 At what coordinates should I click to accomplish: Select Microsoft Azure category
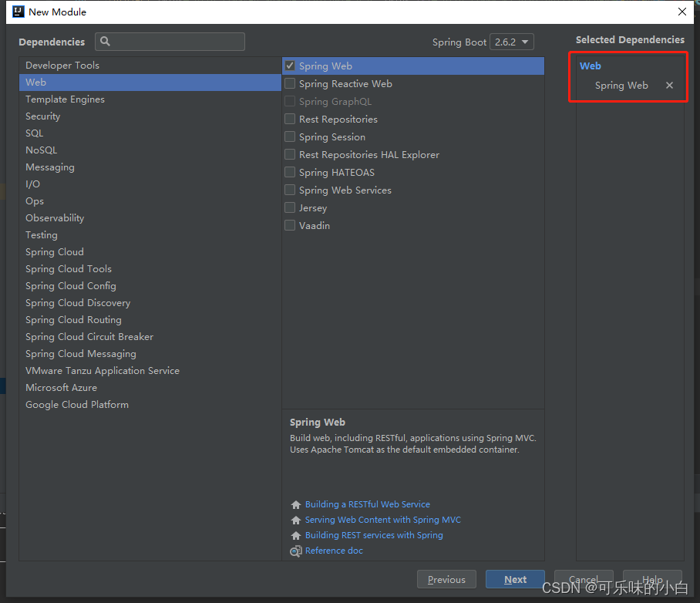click(x=150, y=388)
